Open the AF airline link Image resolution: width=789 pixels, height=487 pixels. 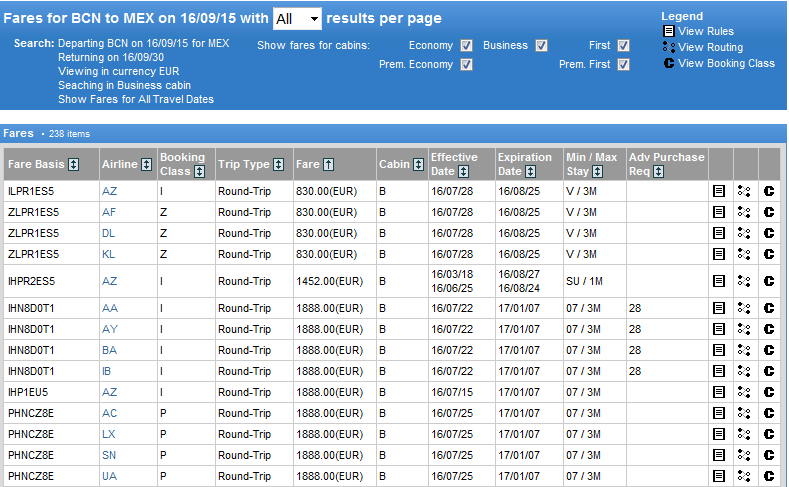[109, 212]
